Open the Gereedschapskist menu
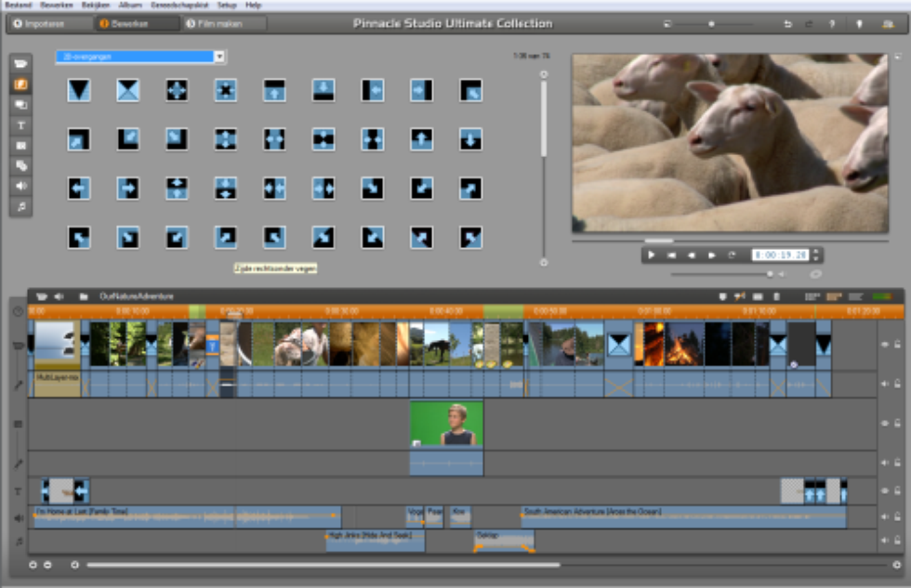 (x=179, y=6)
